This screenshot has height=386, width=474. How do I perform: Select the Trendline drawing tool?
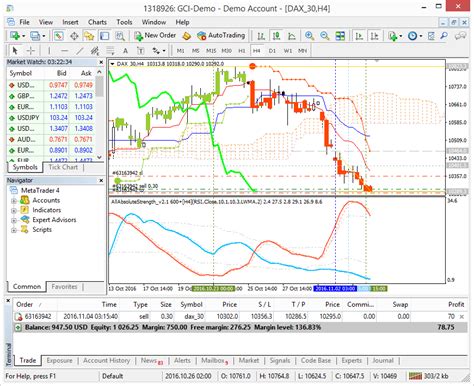(80, 51)
